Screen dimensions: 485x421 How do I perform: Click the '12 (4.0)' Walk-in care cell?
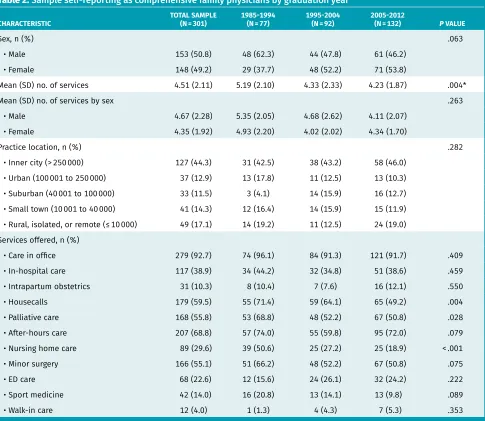[x=193, y=411]
